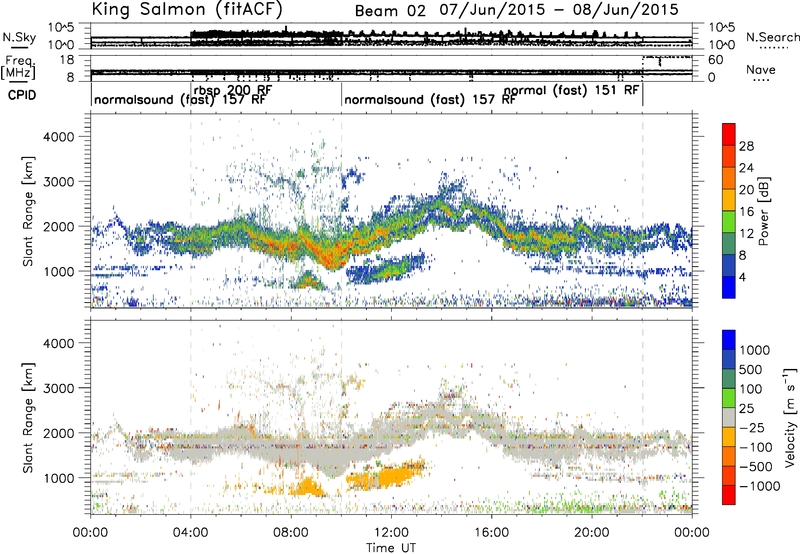Click the "Slant Range [km]" label of power panel
800x554 pixels.
pyautogui.click(x=28, y=211)
